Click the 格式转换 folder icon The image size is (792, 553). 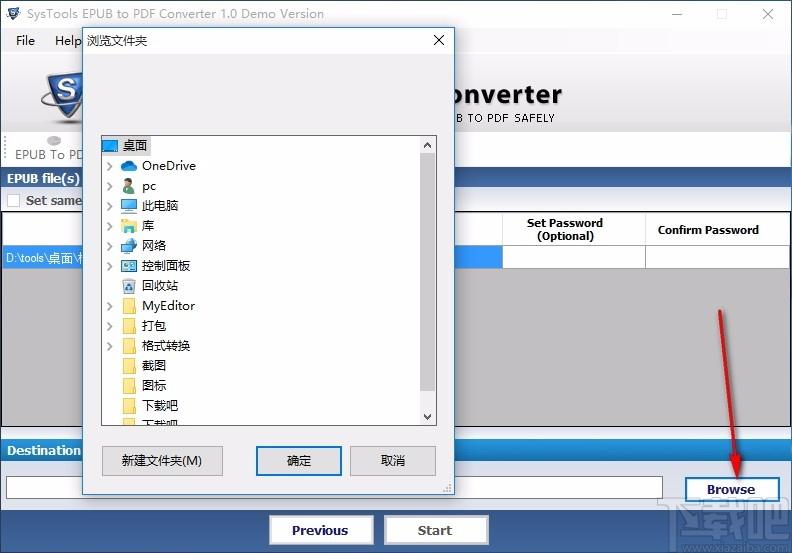click(x=129, y=346)
